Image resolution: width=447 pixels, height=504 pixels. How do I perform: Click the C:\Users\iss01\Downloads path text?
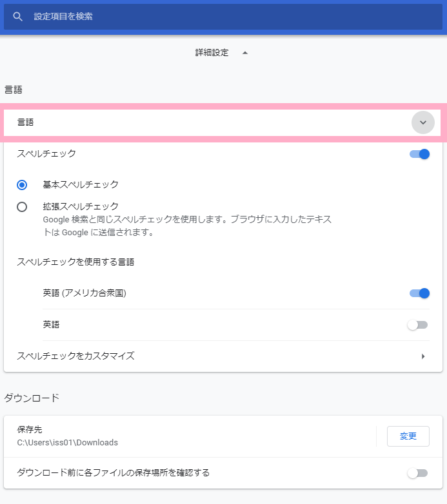click(68, 443)
